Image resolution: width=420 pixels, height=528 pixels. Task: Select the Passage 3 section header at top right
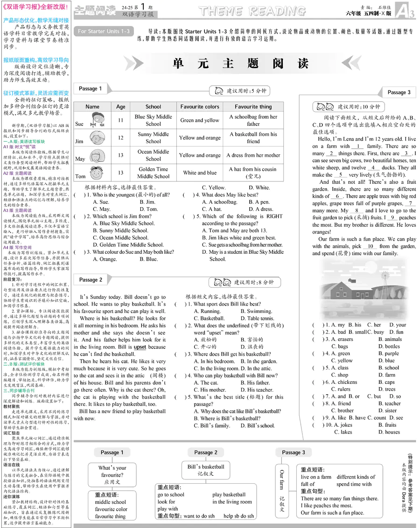399,92
